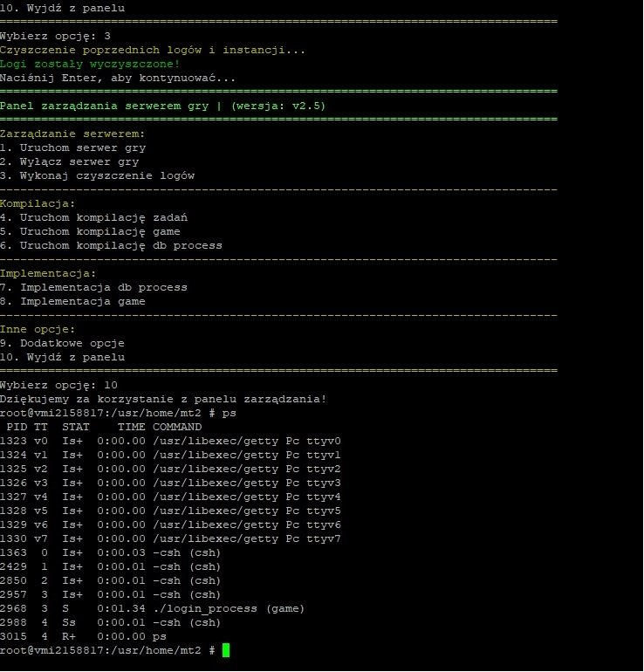644x672 pixels.
Task: Click the green cursor at the shell prompt
Action: point(226,650)
